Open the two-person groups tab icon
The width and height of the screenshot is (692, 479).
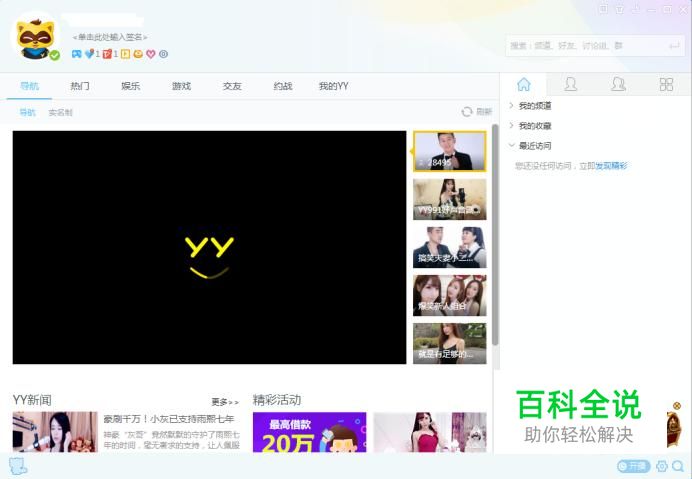pos(618,84)
